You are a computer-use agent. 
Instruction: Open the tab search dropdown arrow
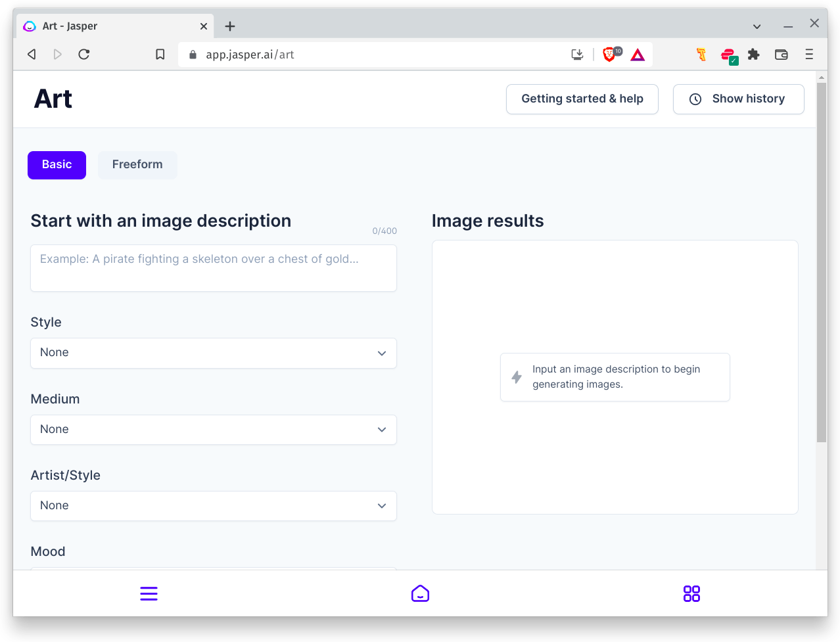(x=757, y=26)
